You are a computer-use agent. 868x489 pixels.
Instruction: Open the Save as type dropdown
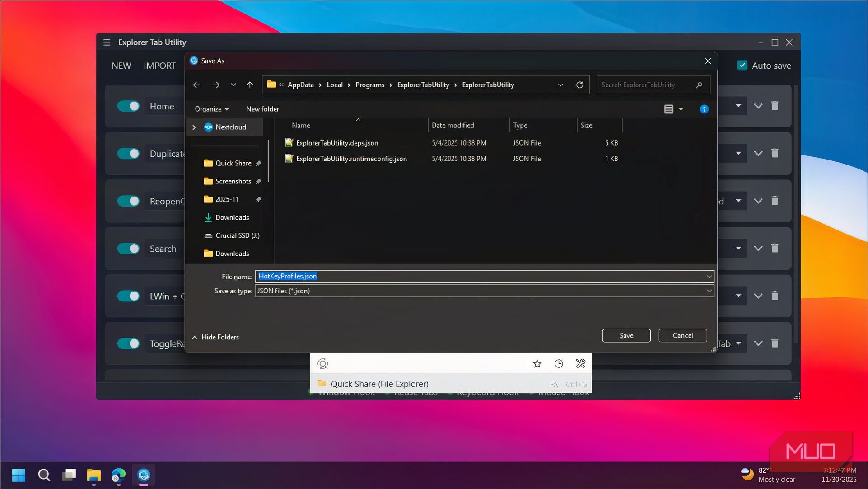(x=709, y=291)
